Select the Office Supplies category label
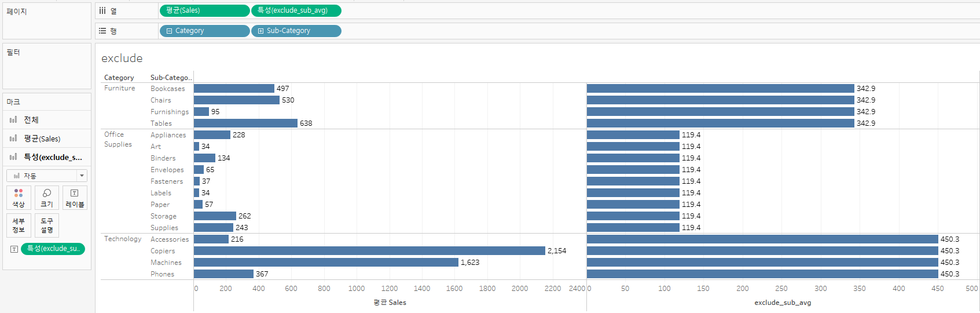 pos(118,139)
